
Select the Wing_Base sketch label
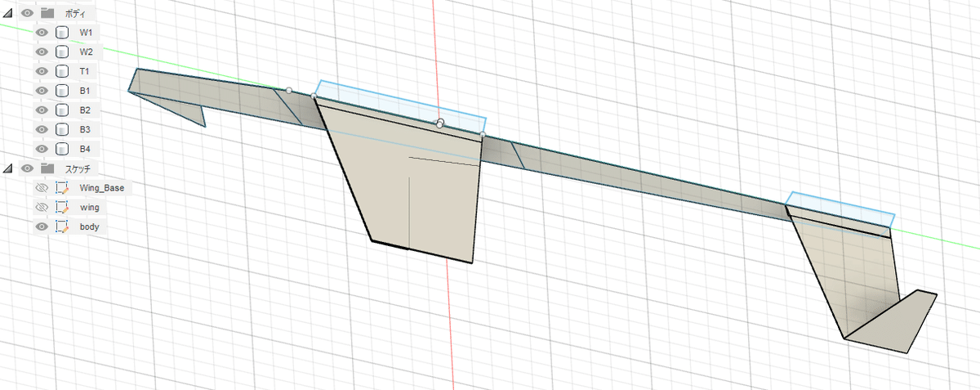102,187
